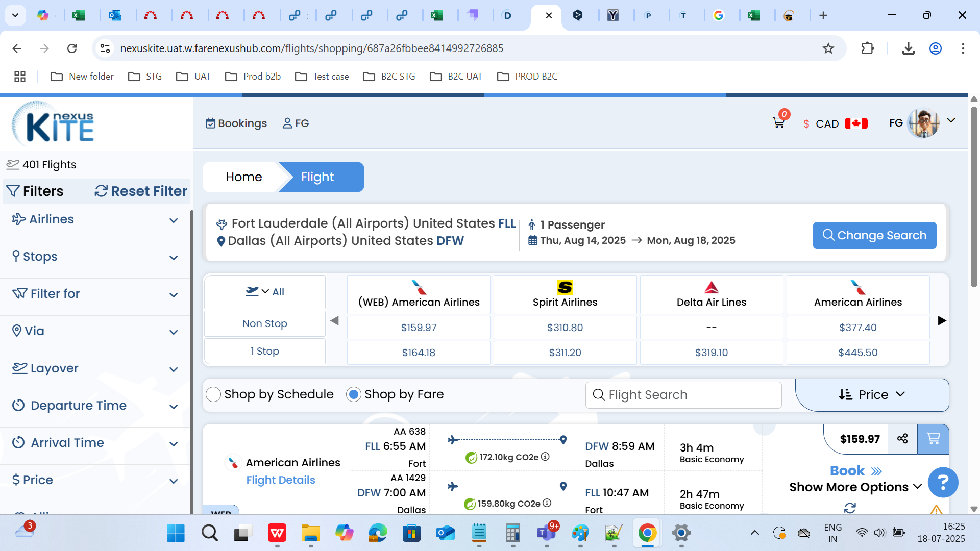Open UAT bookmarks folder
Screen dimensions: 980x551
click(193, 77)
